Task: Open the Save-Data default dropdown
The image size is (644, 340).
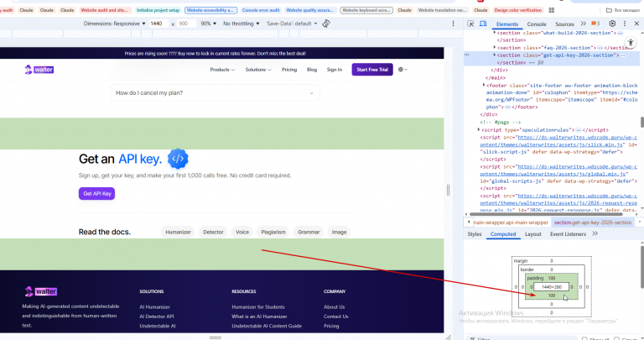Action: 292,24
